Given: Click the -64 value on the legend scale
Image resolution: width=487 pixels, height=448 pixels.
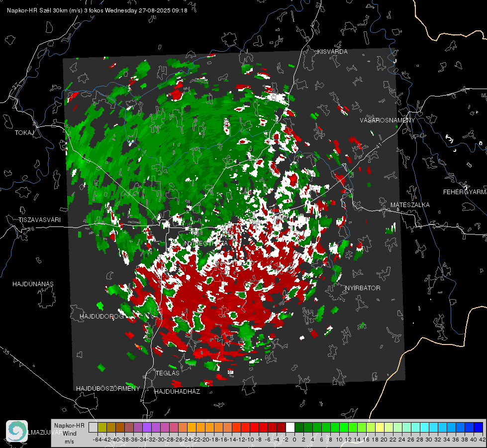Looking at the screenshot, I should pos(97,440).
